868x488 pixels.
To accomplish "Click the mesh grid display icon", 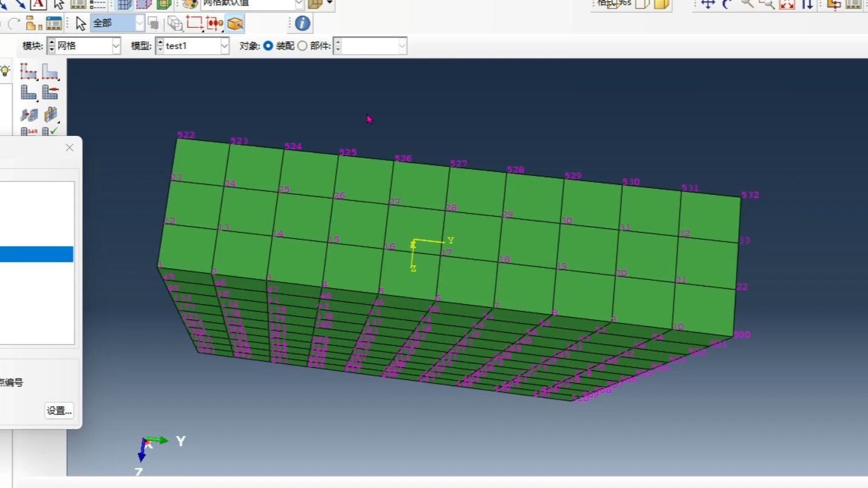I will [x=124, y=4].
